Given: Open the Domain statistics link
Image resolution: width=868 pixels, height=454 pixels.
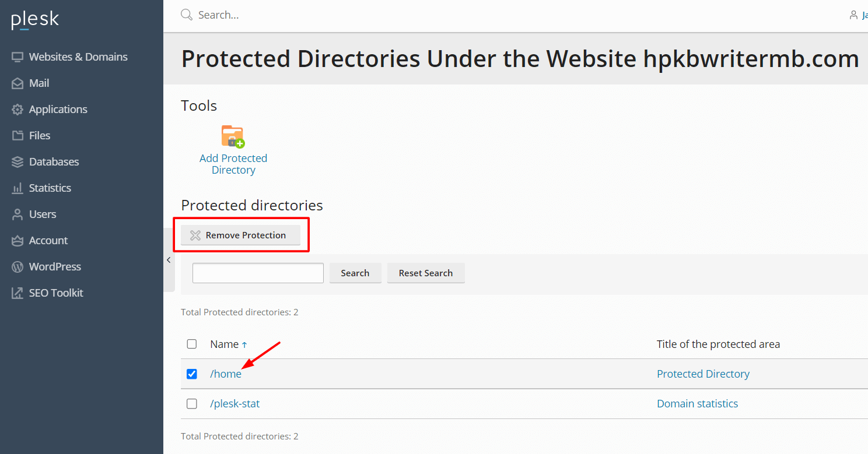Looking at the screenshot, I should pyautogui.click(x=697, y=403).
